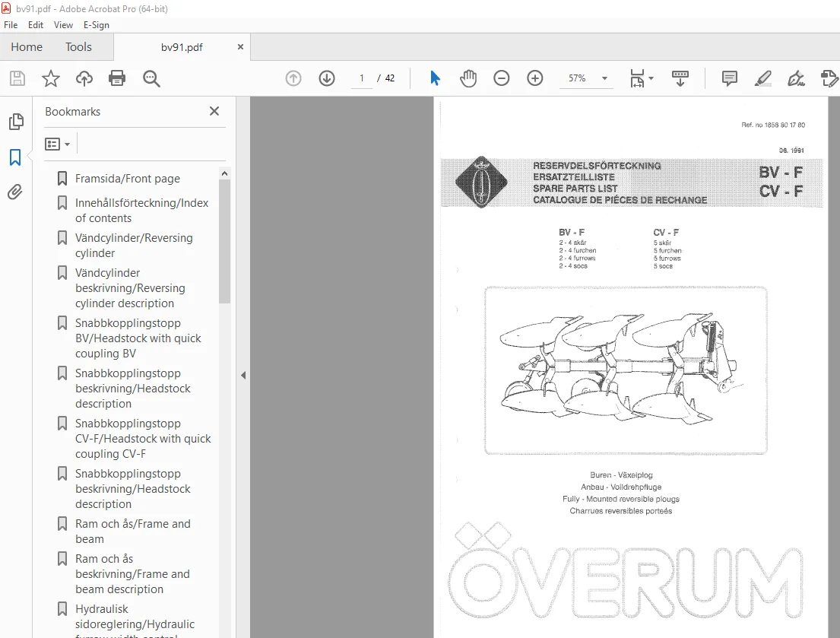Open Snabbkopplingstopp BV/Headstock with quick coupling BV
The width and height of the screenshot is (840, 638).
point(138,338)
